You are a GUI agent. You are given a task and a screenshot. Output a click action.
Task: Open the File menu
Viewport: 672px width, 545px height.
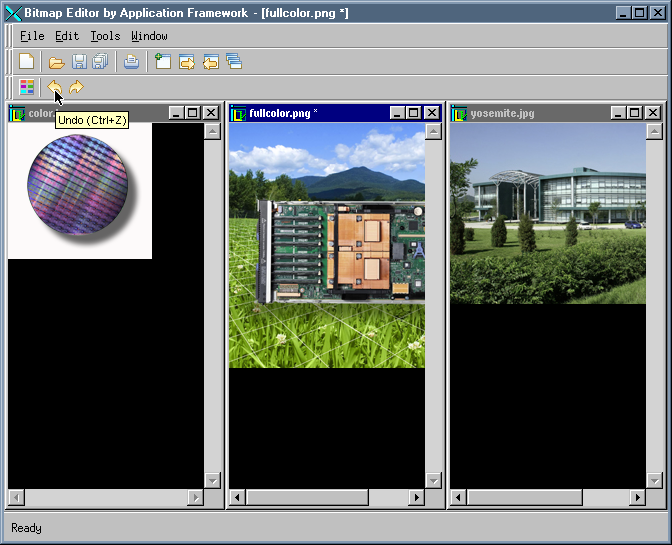coord(31,36)
